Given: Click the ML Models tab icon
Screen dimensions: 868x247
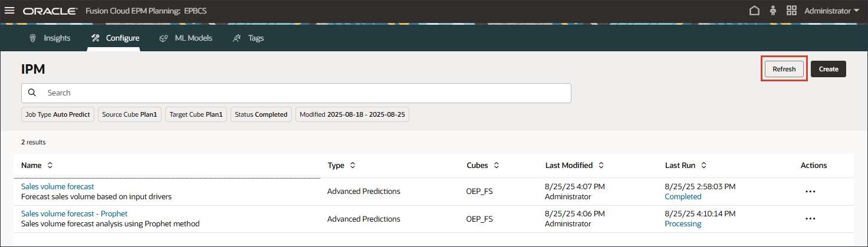Looking at the screenshot, I should pyautogui.click(x=164, y=38).
